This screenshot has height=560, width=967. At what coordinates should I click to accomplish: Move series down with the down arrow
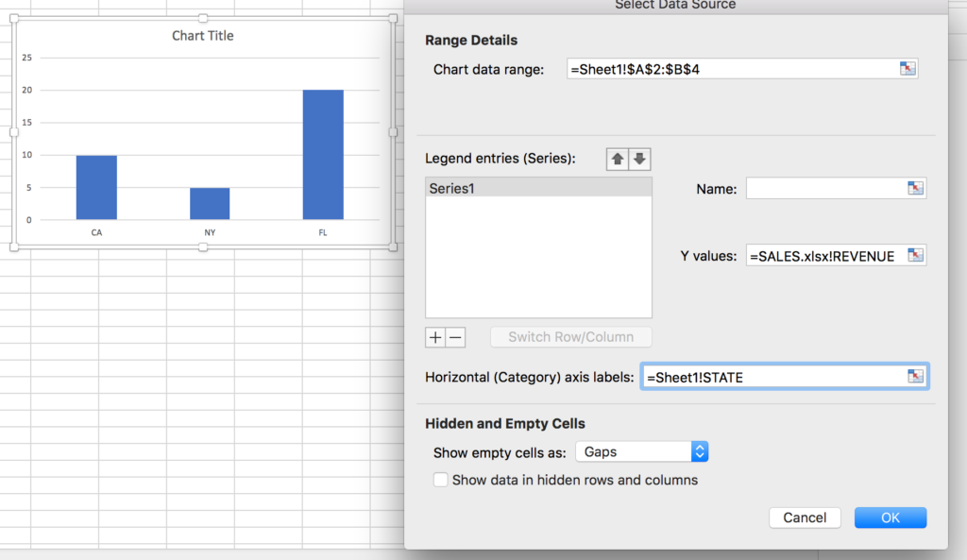click(639, 159)
